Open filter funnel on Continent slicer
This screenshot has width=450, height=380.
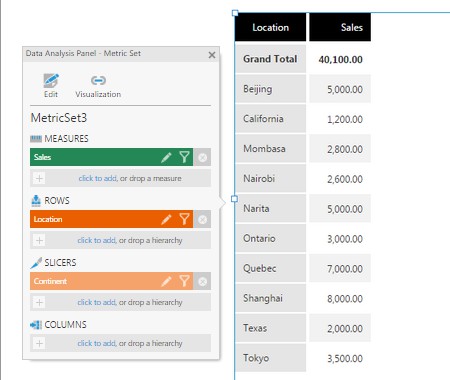[x=184, y=281]
